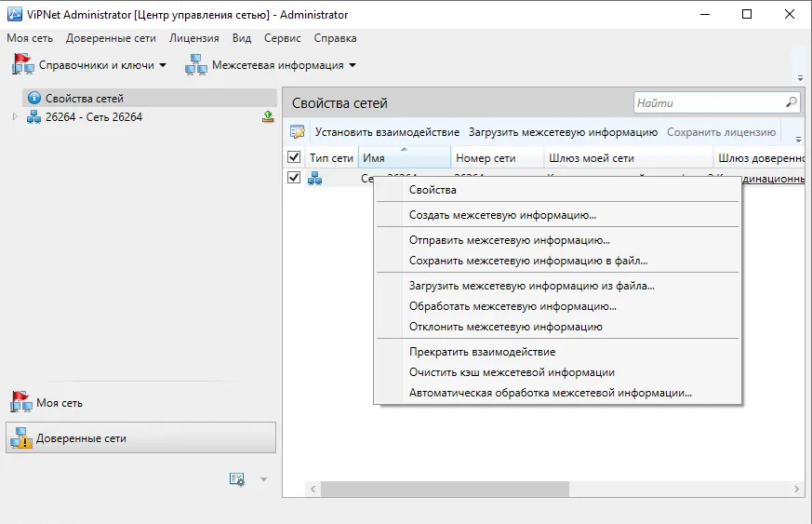Click the Сохранить лицензию button
The height and width of the screenshot is (524, 812).
tap(722, 132)
